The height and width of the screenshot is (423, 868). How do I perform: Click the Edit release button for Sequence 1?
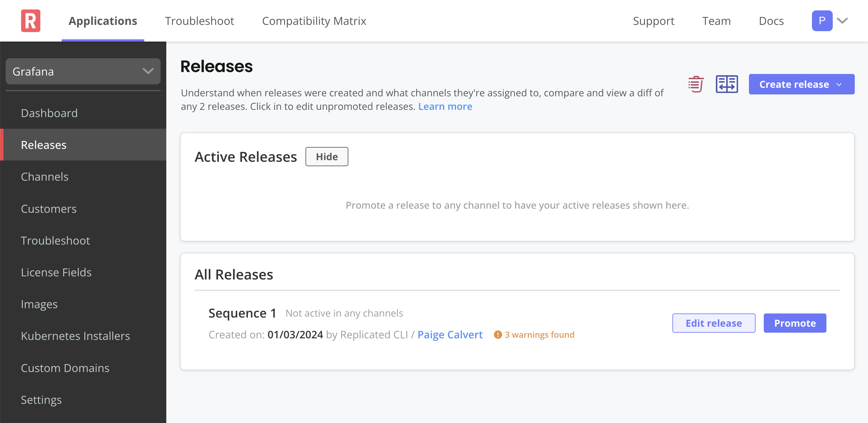[x=714, y=323]
